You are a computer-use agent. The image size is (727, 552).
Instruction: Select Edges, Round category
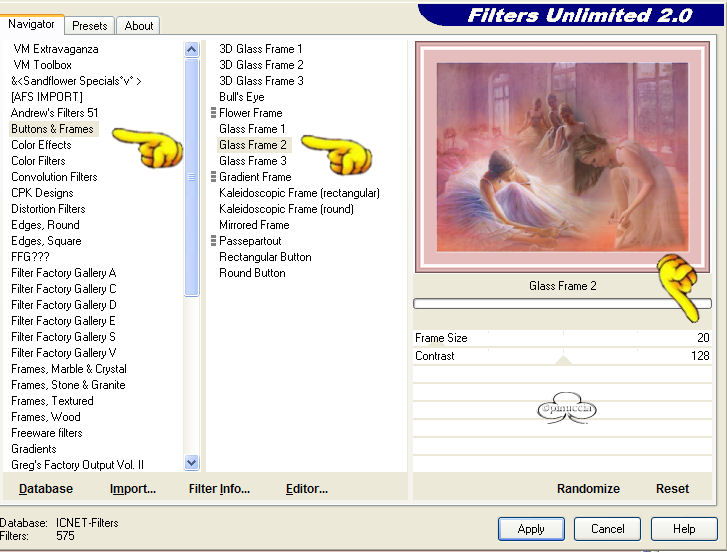(x=45, y=225)
